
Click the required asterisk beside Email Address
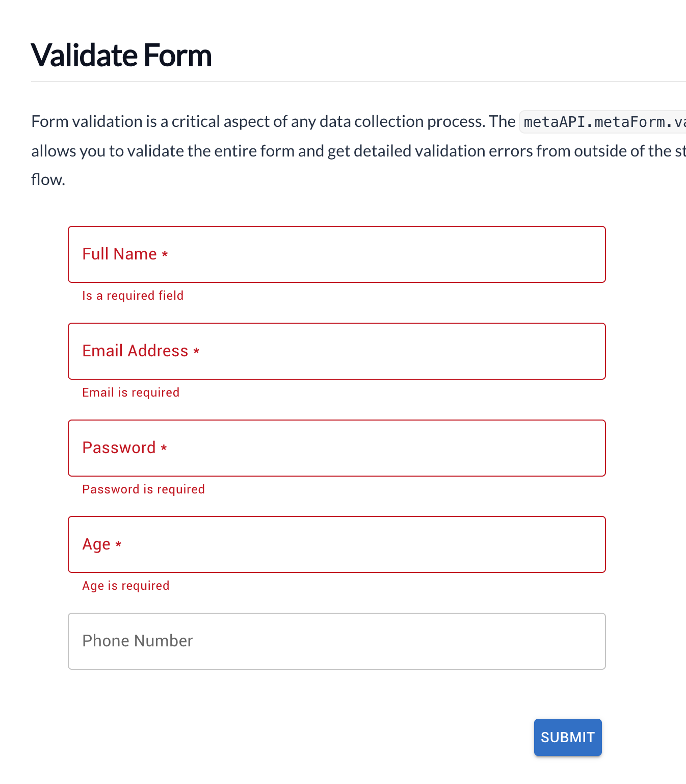196,351
